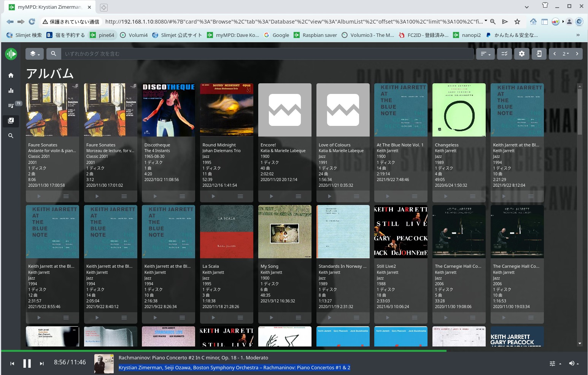Open the sort order dropdown
Image resolution: width=588 pixels, height=375 pixels.
(x=485, y=54)
